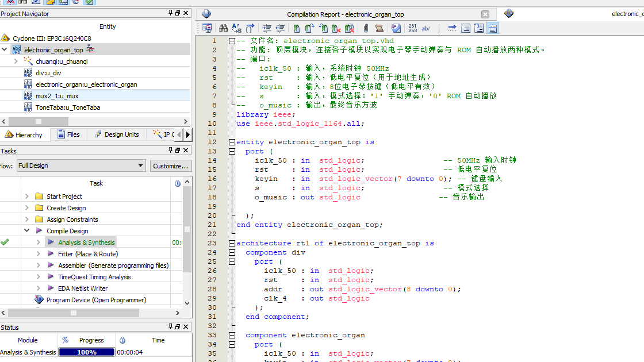This screenshot has height=362, width=644.
Task: Click Analysis & Synthesis task label
Action: click(86, 242)
